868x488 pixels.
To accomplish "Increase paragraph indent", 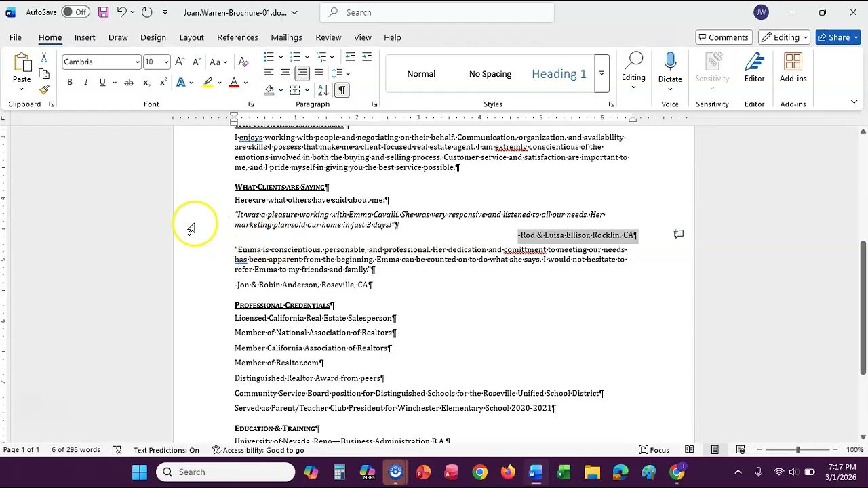I will click(x=367, y=57).
